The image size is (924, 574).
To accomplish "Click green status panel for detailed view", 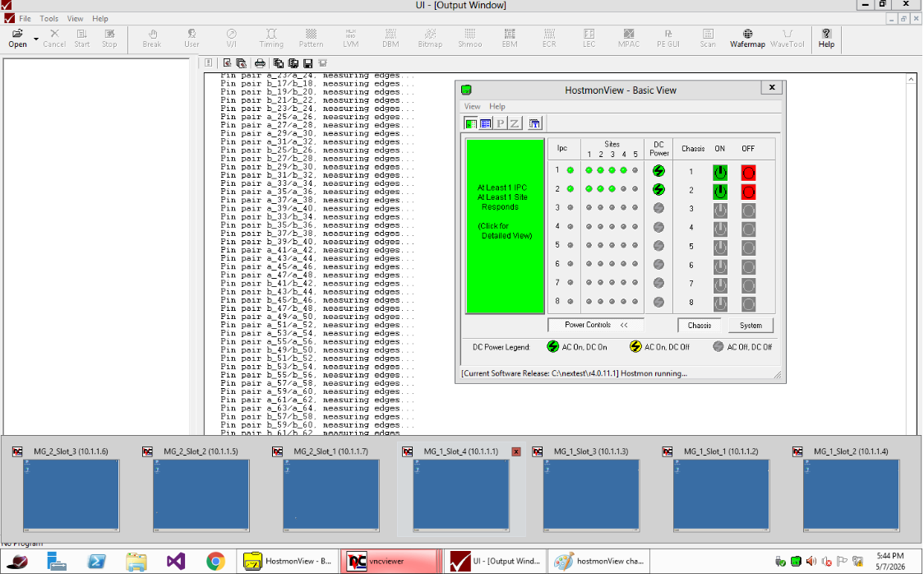I will 505,225.
